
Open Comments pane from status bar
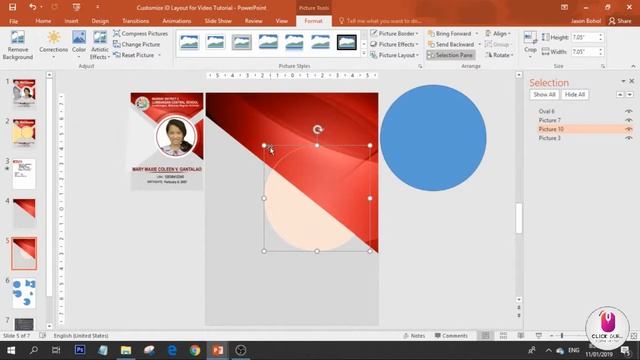[451, 336]
